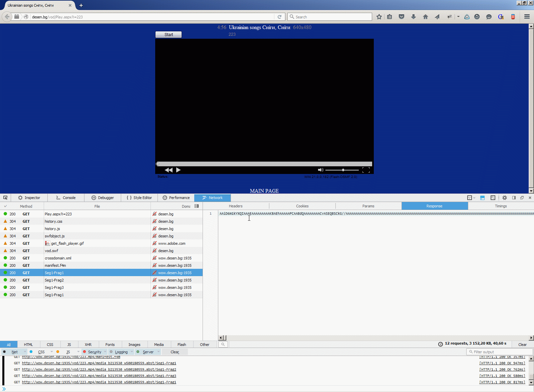
Task: Focus the browser Search box
Action: pyautogui.click(x=330, y=17)
